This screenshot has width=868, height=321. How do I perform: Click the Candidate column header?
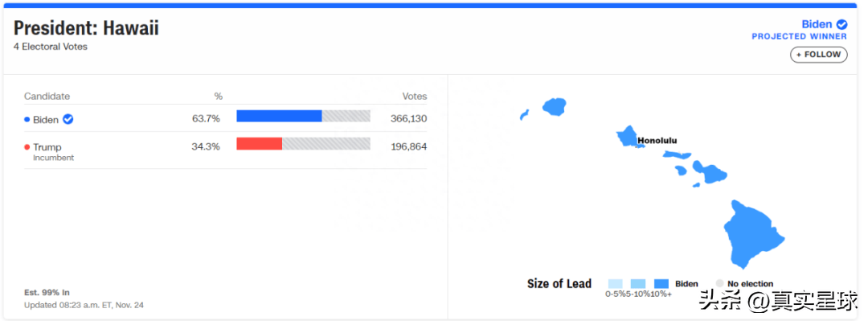[47, 96]
